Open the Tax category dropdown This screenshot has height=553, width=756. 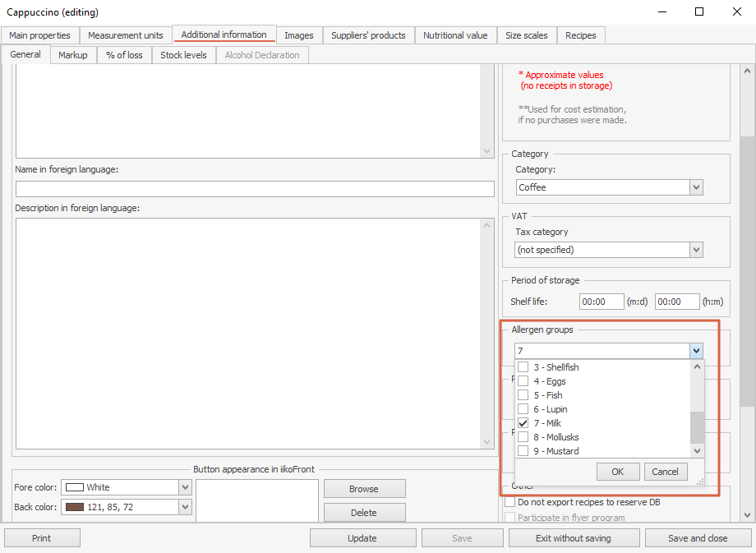point(696,250)
